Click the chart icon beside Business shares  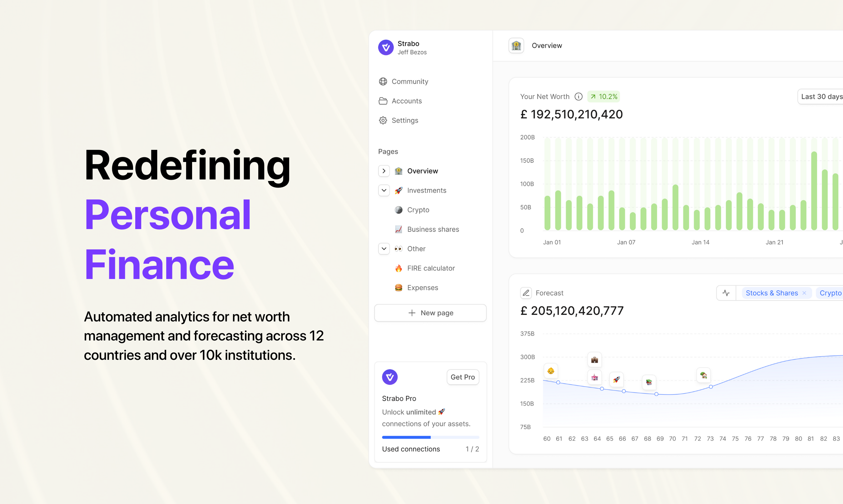398,229
